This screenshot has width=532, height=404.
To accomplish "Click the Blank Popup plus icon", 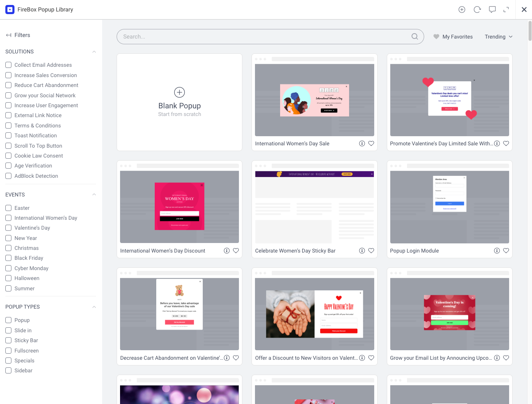I will coord(179,92).
